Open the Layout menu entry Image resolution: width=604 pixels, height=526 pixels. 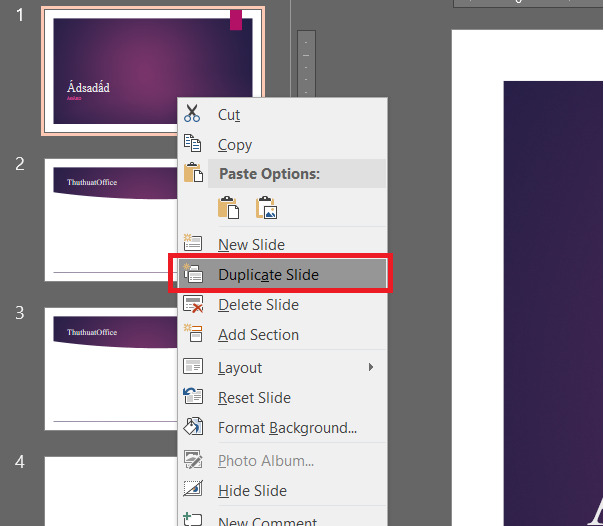[240, 367]
